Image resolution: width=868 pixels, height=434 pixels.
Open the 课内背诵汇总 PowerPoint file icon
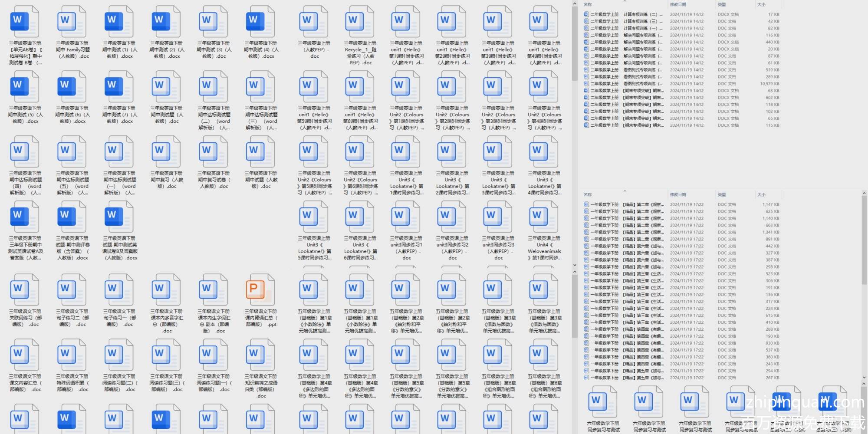click(x=260, y=289)
